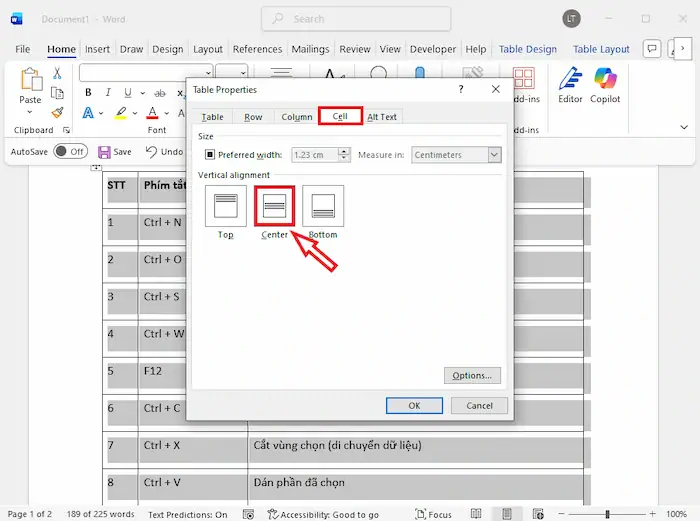
Task: Toggle the AutoSave switch
Action: (70, 152)
